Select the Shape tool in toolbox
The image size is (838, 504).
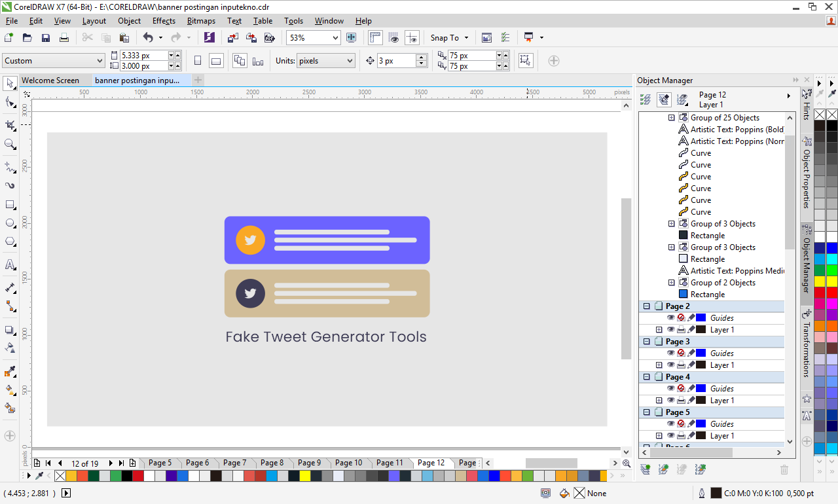[10, 103]
